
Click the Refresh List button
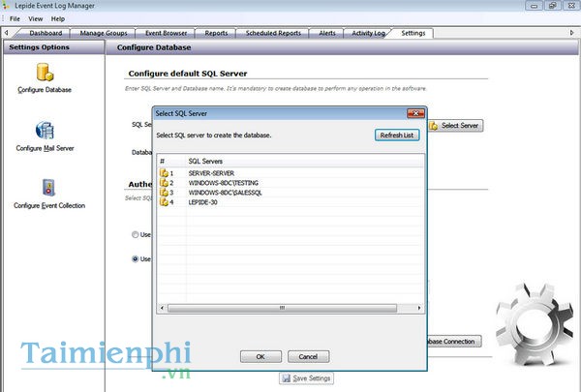pos(397,136)
